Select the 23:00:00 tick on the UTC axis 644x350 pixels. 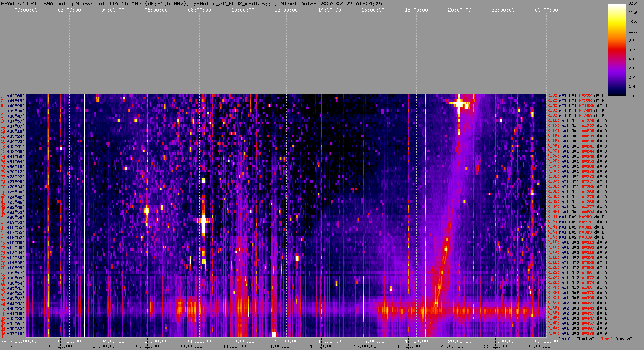pos(495,346)
